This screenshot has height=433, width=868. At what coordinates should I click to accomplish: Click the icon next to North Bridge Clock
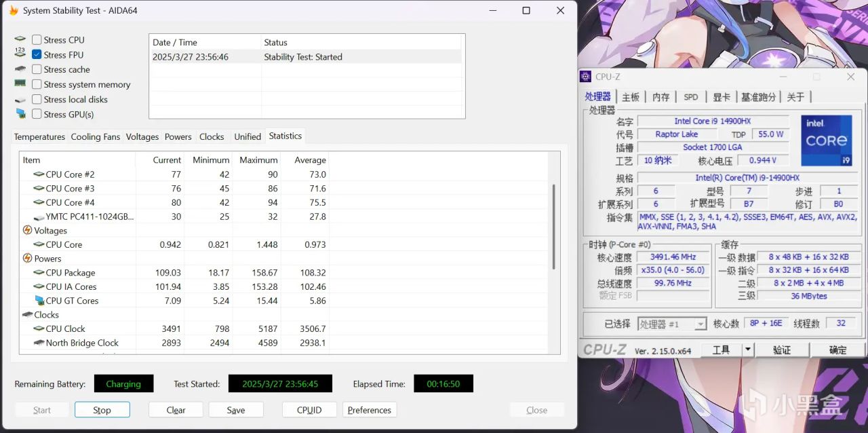pos(39,343)
